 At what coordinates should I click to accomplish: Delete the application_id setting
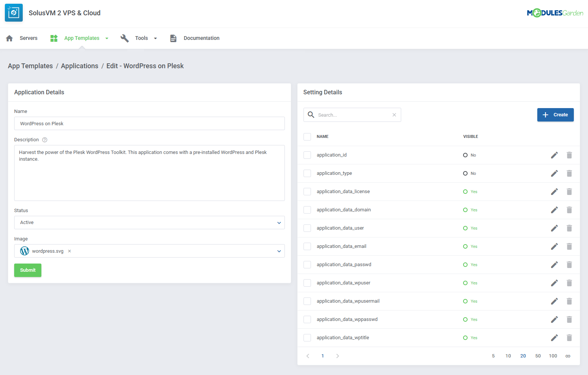coord(569,155)
